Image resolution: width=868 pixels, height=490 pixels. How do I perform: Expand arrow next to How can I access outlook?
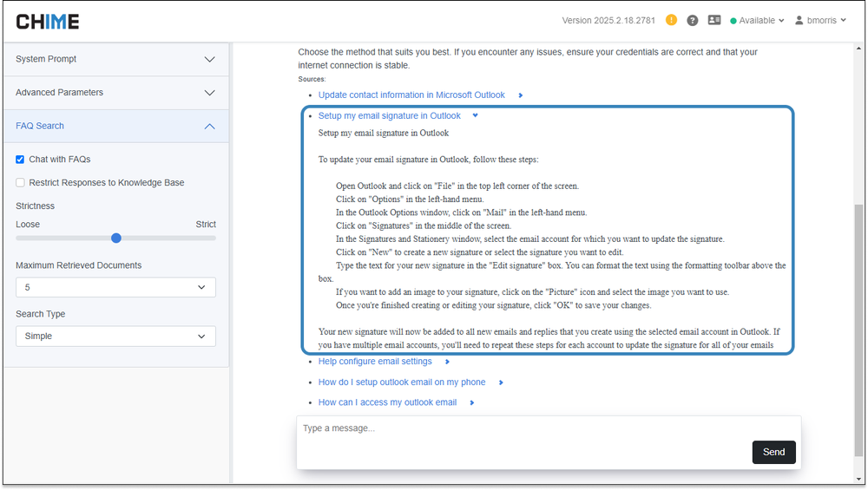(x=471, y=403)
